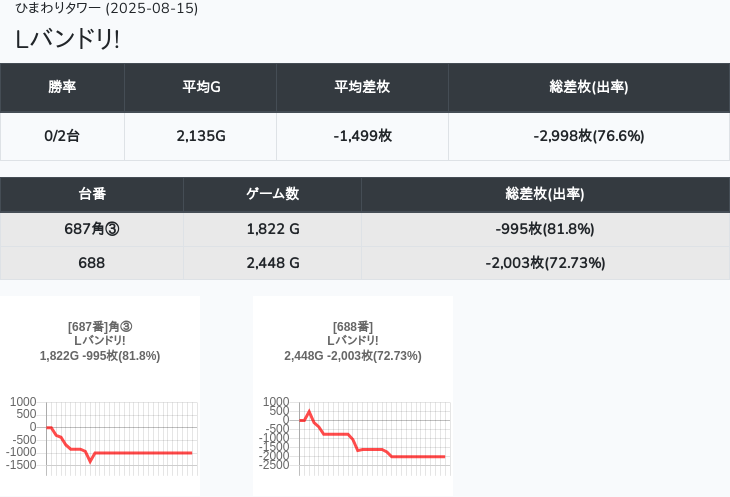730x497 pixels.
Task: Click the 勝率 column header
Action: pos(62,87)
